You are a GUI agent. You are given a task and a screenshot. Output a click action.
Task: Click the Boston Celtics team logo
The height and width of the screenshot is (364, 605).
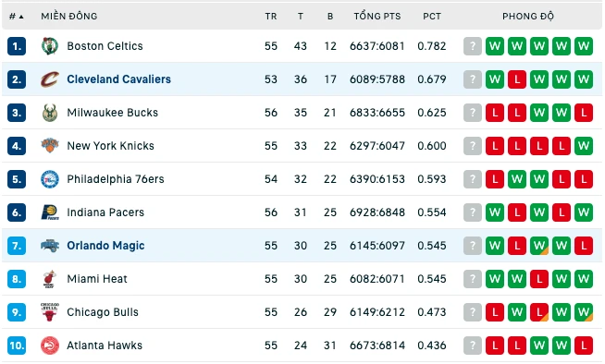(50, 46)
